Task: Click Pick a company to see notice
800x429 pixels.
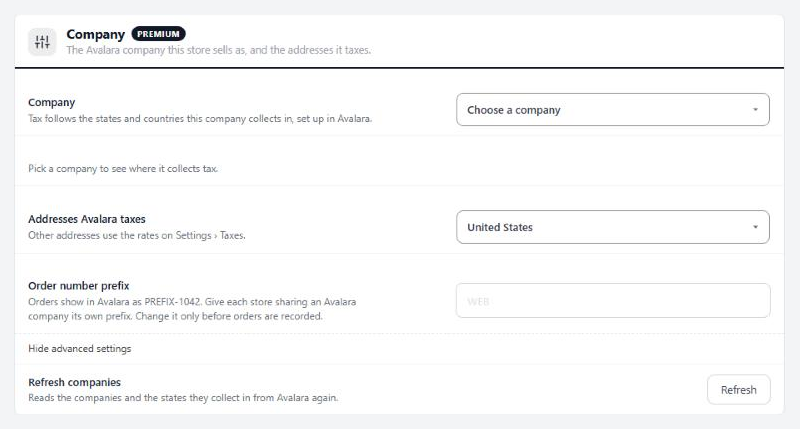Action: coord(123,169)
